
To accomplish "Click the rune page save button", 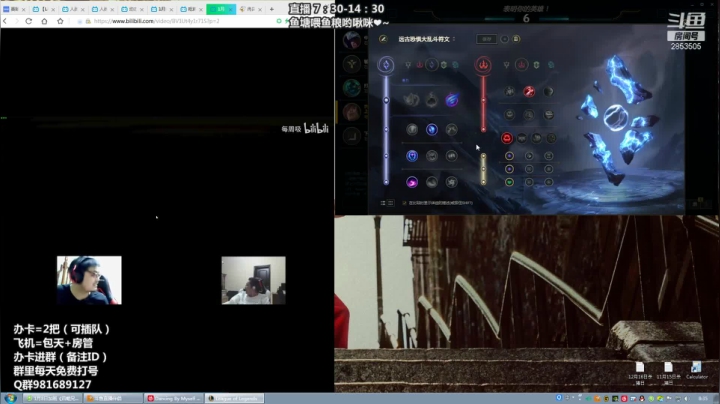I will [x=486, y=39].
